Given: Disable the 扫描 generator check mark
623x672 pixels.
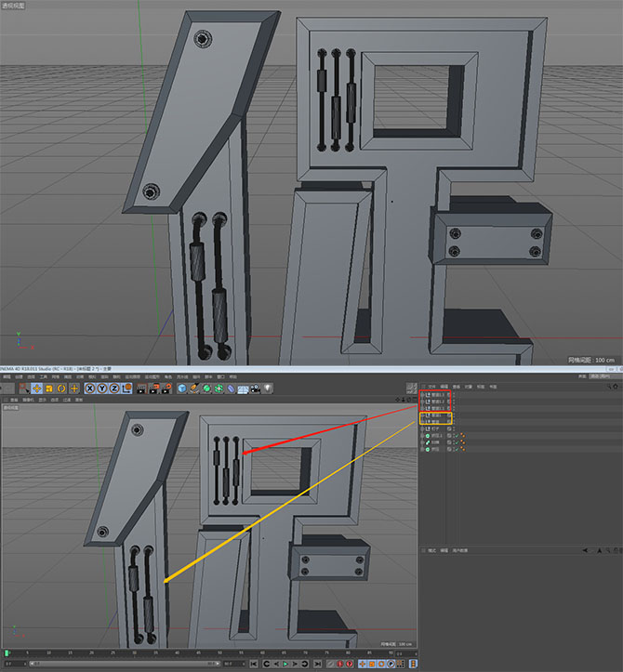Looking at the screenshot, I should pos(457,442).
